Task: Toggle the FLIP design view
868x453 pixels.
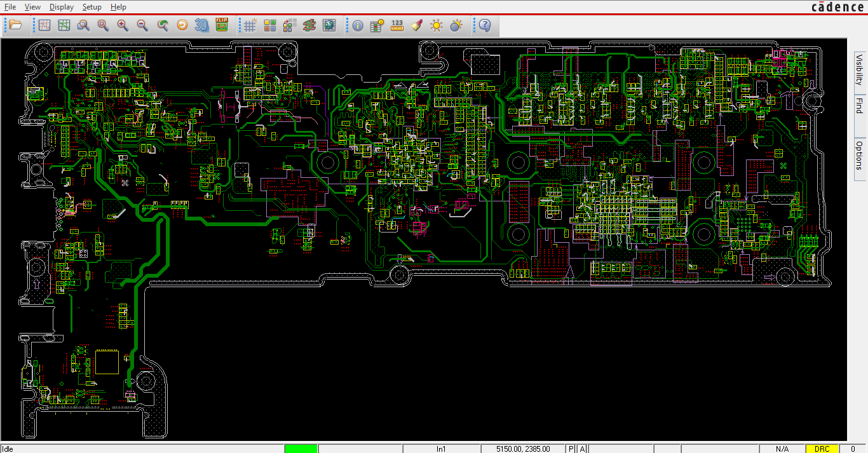Action: (222, 25)
